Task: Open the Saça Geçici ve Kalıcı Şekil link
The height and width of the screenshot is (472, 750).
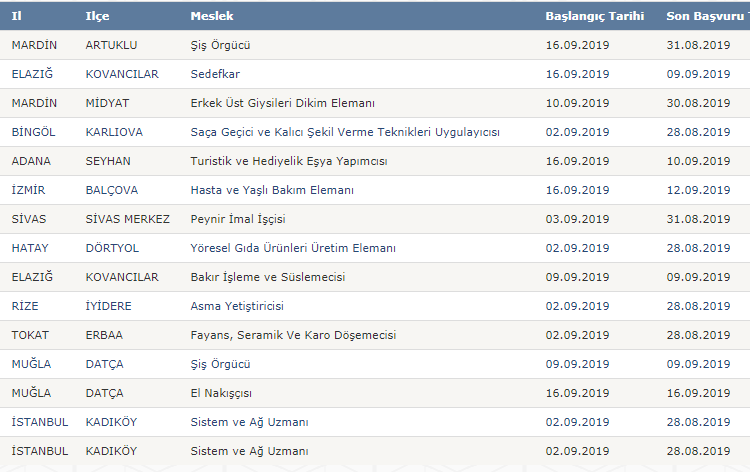Action: point(345,132)
